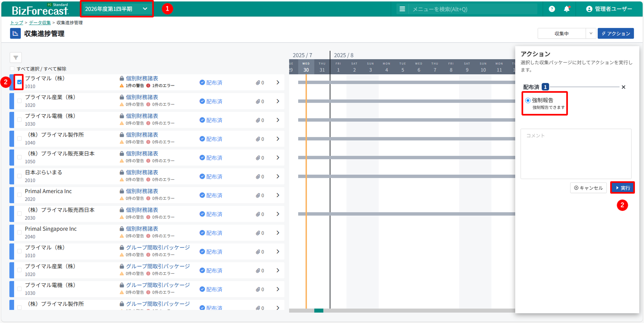Click the filter funnel icon

click(15, 58)
